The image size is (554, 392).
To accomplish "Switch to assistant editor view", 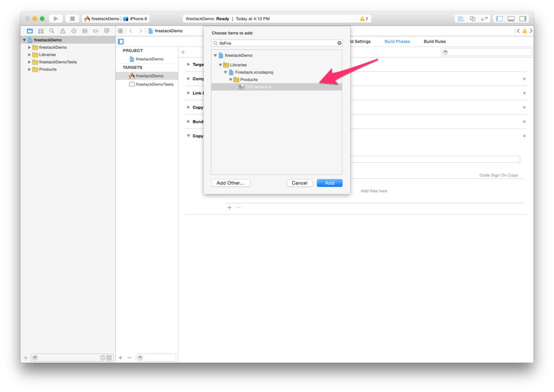I will pos(473,18).
